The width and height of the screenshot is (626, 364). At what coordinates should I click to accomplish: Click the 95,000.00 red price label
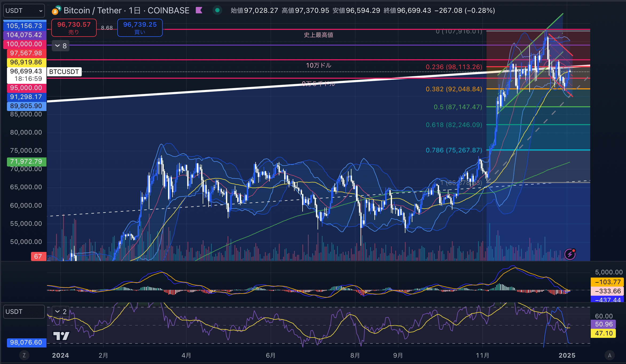coord(26,88)
